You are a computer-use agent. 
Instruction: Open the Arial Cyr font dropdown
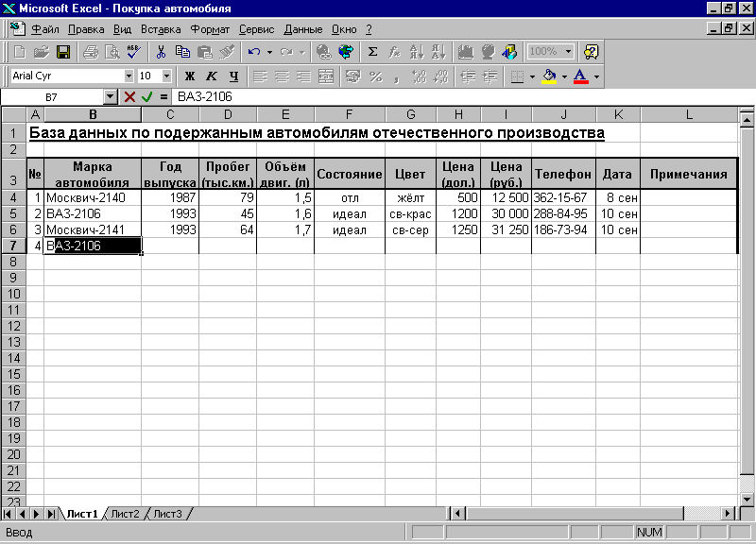point(129,76)
